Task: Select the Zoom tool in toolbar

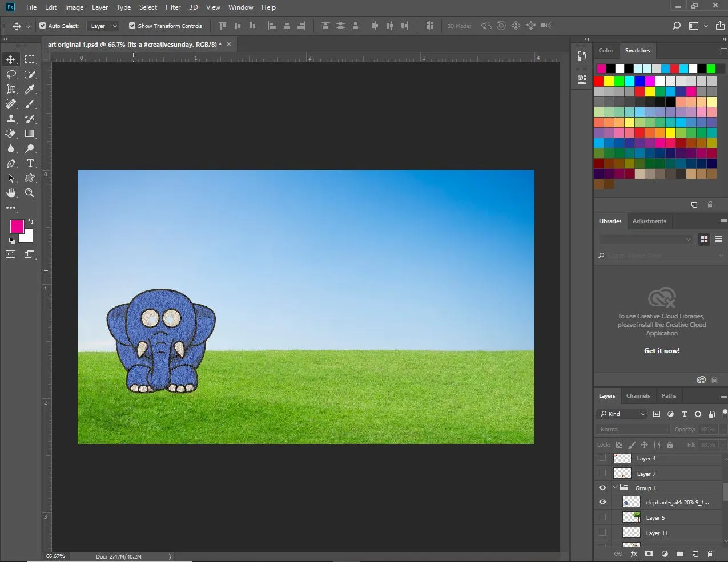Action: (x=30, y=193)
